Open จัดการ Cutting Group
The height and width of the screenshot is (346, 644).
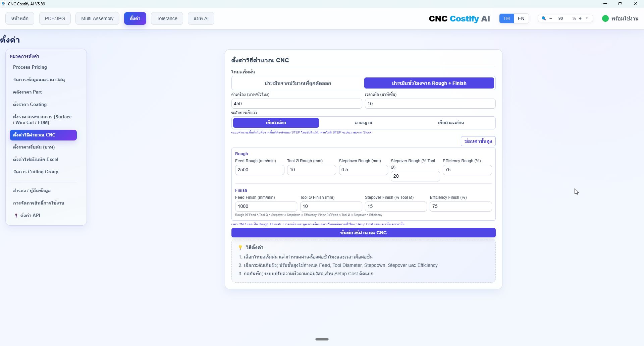43,172
